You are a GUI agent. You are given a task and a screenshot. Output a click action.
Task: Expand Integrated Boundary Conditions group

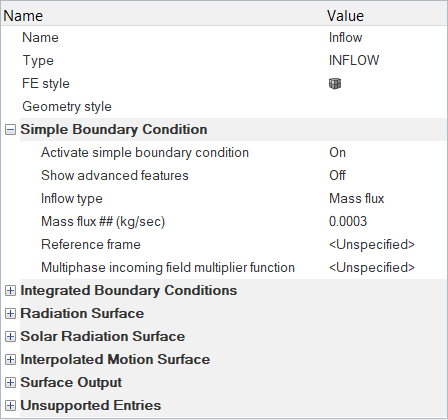[x=10, y=291]
